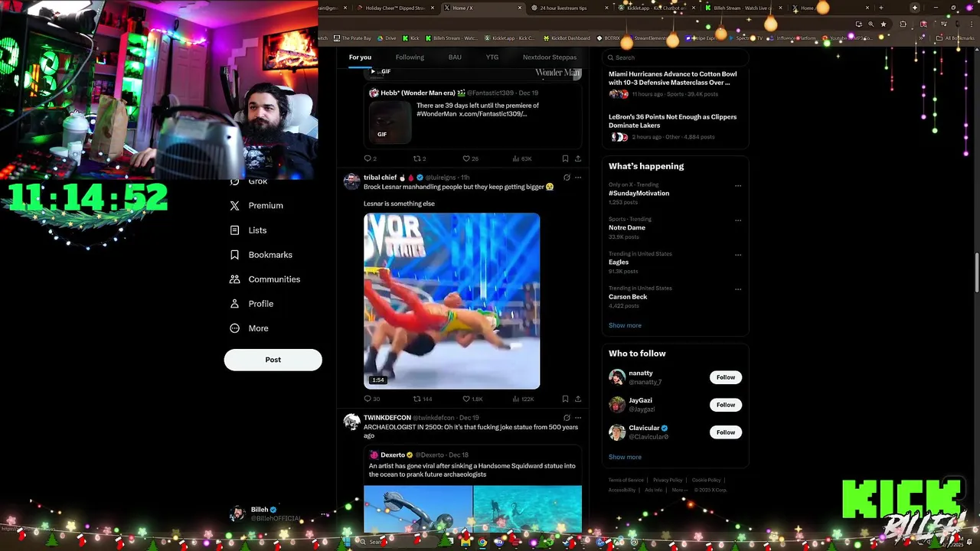Open more options on TWINKDEFCON post
Image resolution: width=980 pixels, height=551 pixels.
[578, 418]
